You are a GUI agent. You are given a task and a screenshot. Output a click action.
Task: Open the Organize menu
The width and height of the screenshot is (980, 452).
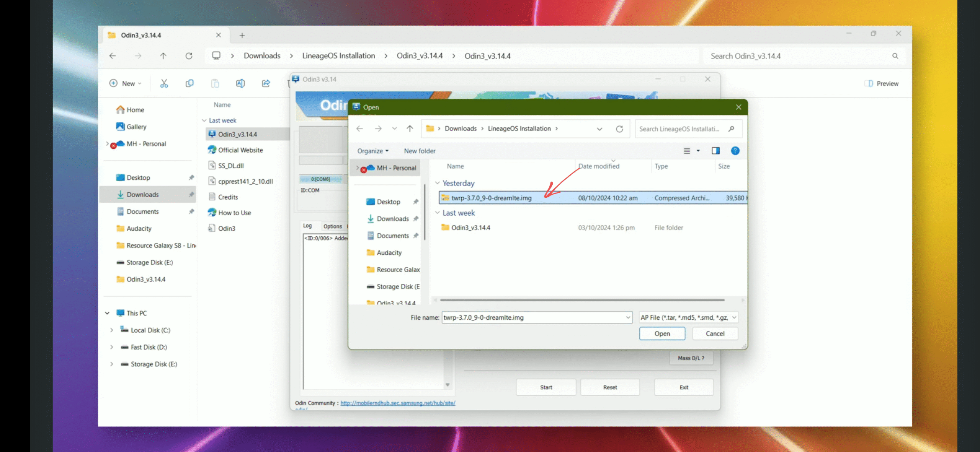point(372,151)
